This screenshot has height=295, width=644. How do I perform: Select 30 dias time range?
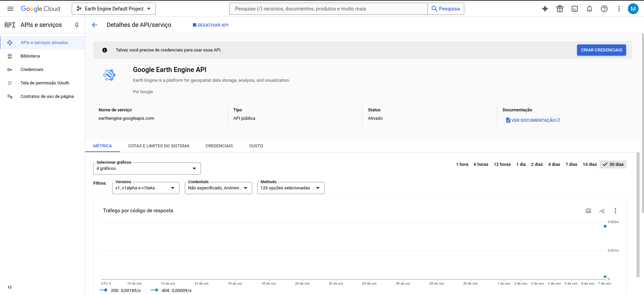[613, 164]
